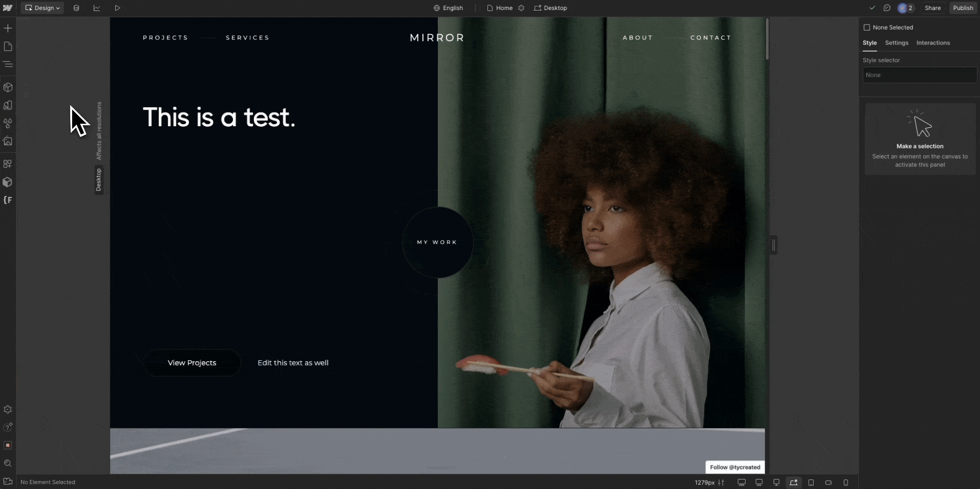Select the 'This is a test.' heading

coord(219,117)
